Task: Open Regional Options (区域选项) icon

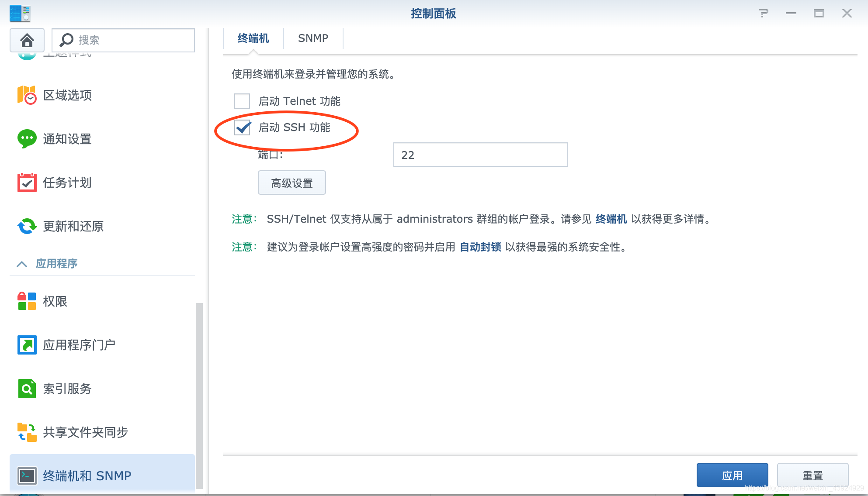Action: point(27,95)
